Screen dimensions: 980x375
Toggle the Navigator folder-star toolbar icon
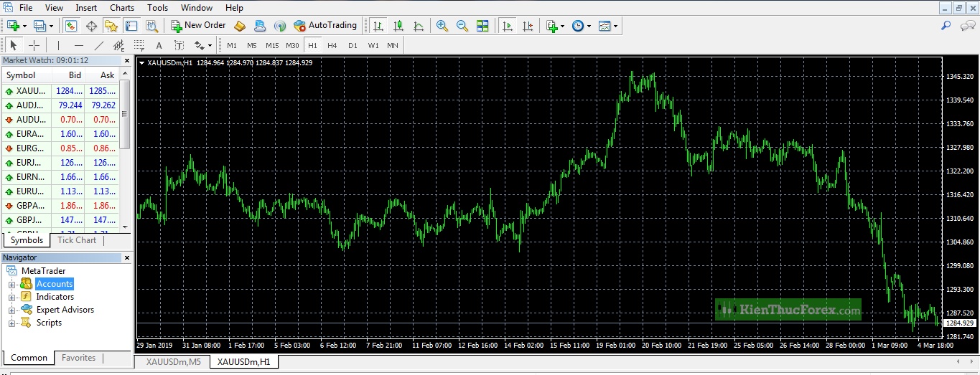111,26
